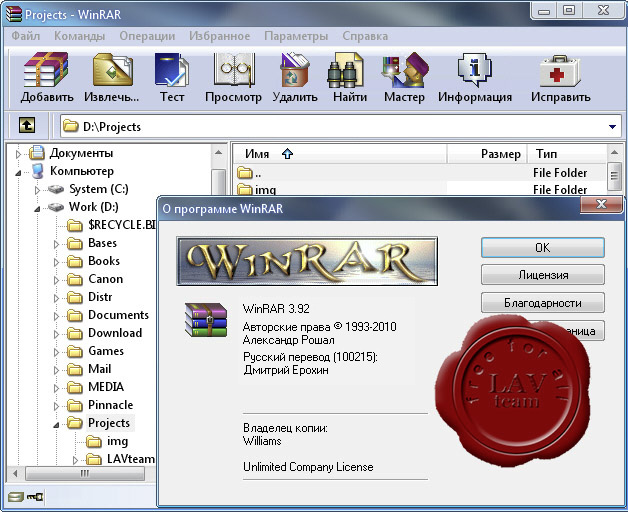Viewport: 628px width, 512px height.
Task: Go up one folder level button
Action: coord(27,125)
